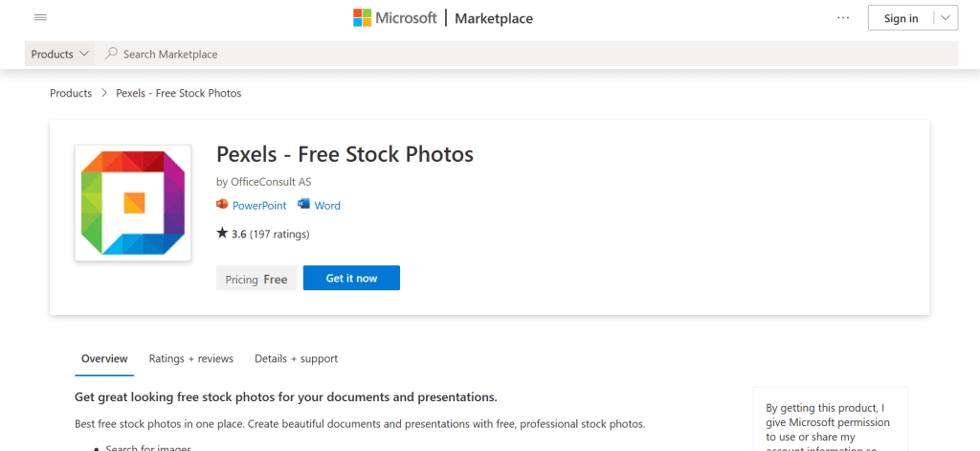Viewport: 980px width, 451px height.
Task: Click the Sign in button
Action: pos(901,18)
